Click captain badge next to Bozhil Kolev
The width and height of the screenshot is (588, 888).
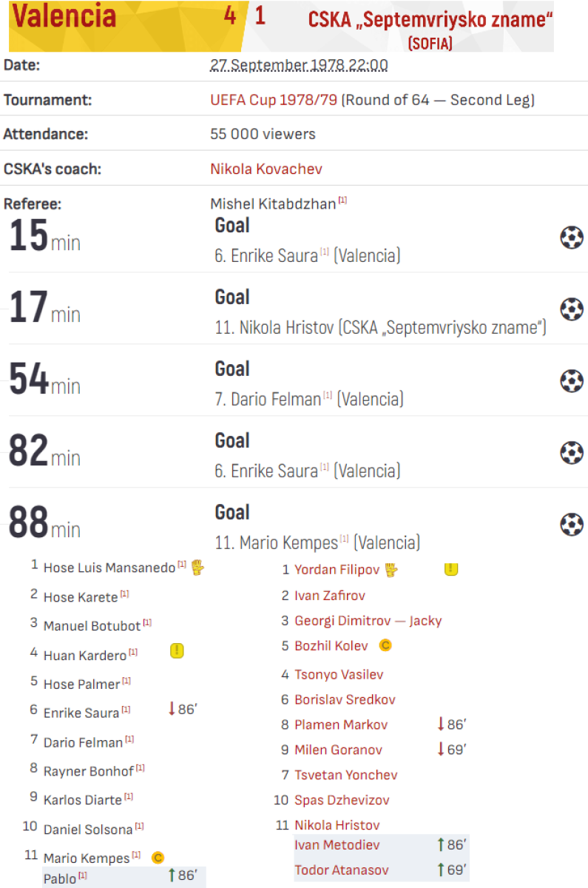pos(385,645)
